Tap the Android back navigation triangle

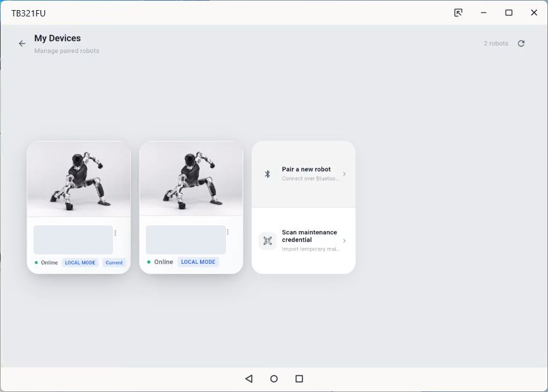click(249, 379)
